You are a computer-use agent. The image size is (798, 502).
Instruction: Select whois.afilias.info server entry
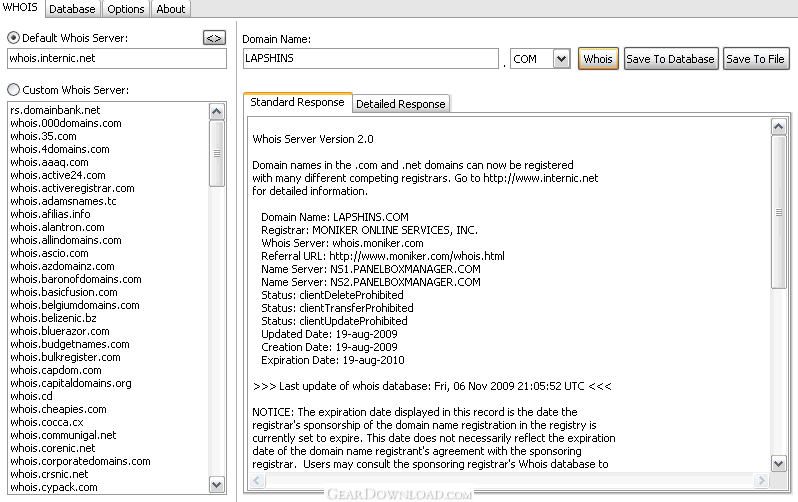click(x=50, y=214)
